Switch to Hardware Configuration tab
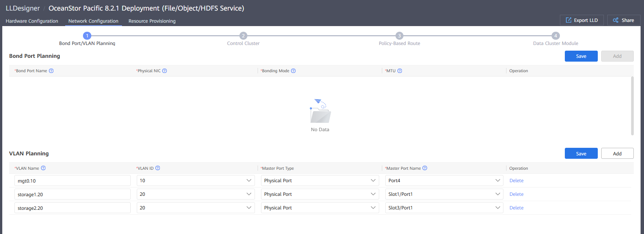This screenshot has height=234, width=644. (x=32, y=21)
